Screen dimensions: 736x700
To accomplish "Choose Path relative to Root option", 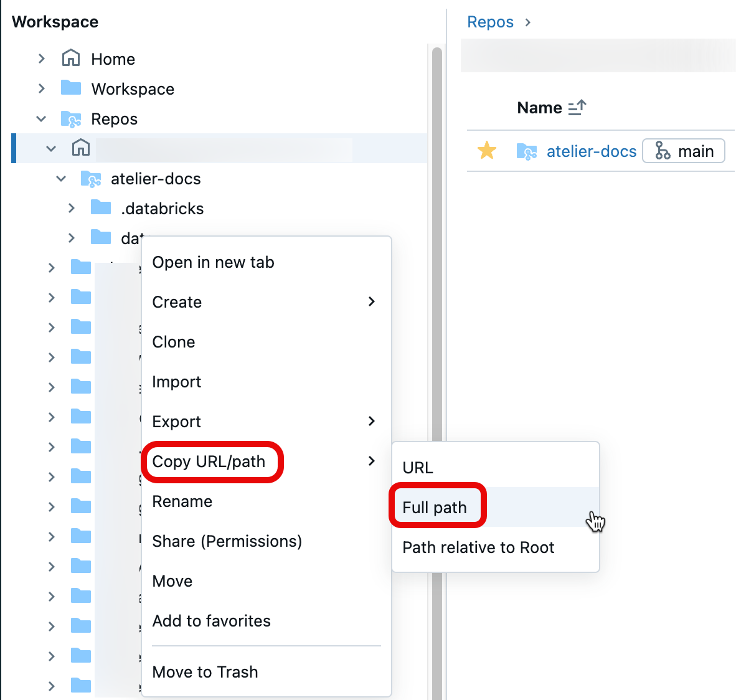I will point(478,547).
